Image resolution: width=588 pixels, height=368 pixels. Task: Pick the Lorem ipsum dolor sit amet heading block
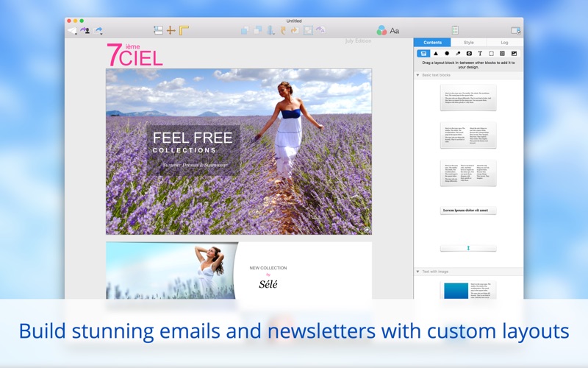[468, 210]
